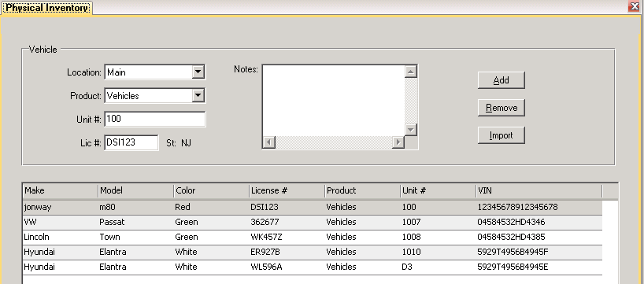644x284 pixels.
Task: Select the Physical Inventory tab
Action: pos(46,8)
